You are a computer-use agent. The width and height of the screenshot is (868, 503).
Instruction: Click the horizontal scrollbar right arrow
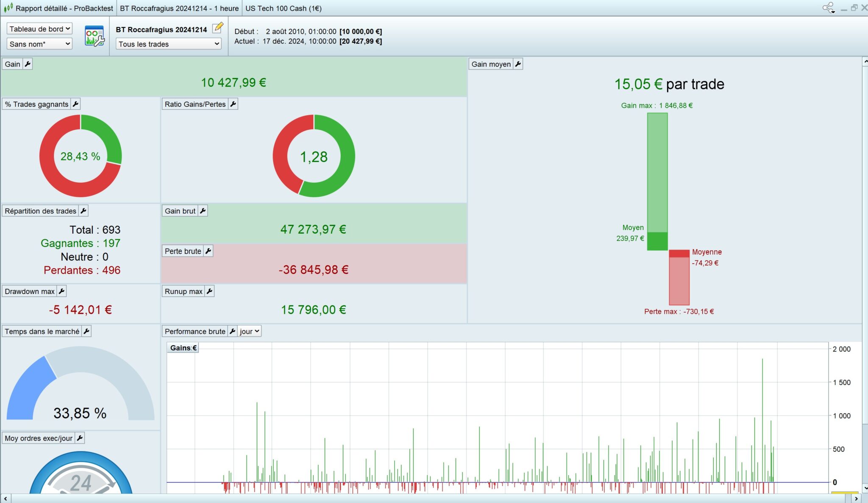[x=856, y=498]
